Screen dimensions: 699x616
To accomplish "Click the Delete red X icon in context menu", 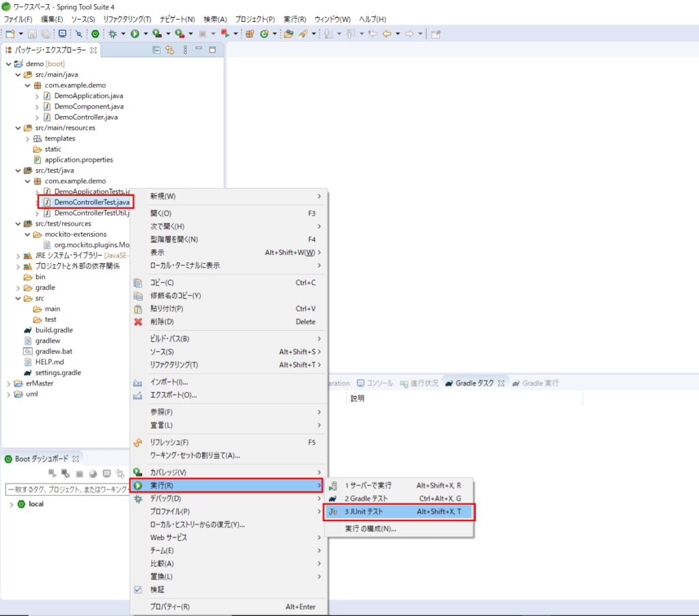I will click(138, 322).
